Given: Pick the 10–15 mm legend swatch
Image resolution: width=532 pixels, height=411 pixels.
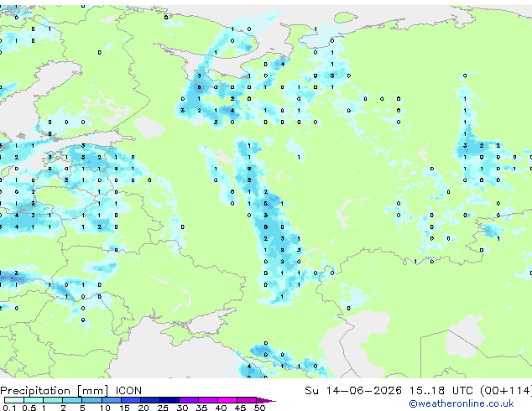Looking at the screenshot, I should coord(111,400).
